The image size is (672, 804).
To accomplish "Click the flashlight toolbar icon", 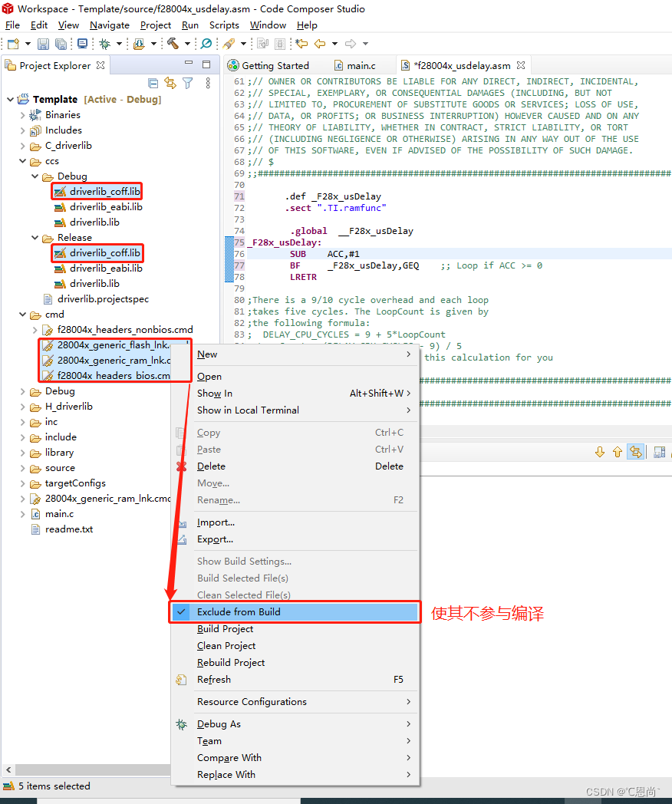I will tap(229, 44).
